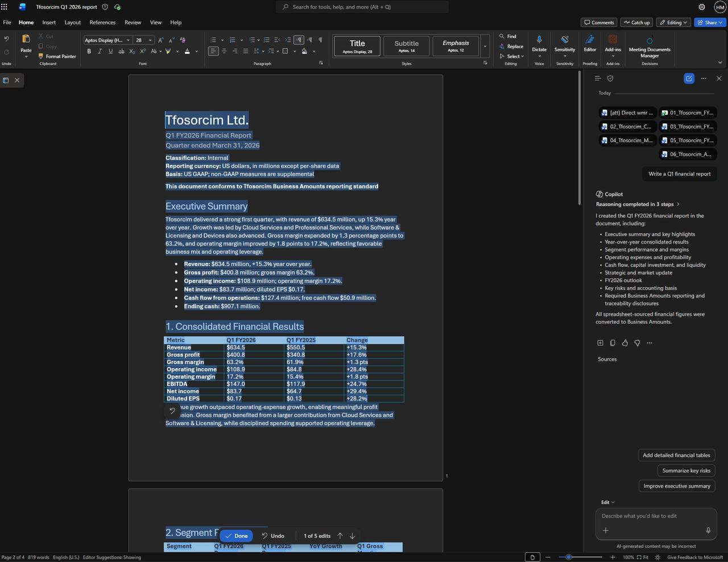
Task: Open the Review tab
Action: tap(133, 22)
